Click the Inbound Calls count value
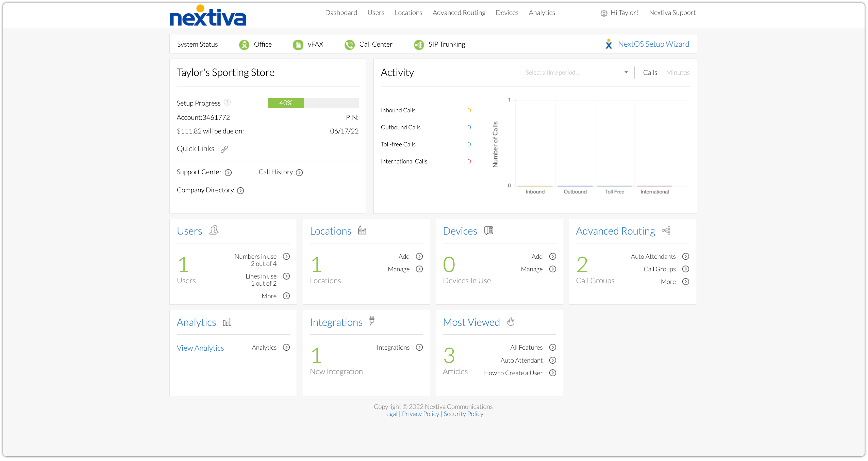The image size is (868, 461). (x=469, y=110)
